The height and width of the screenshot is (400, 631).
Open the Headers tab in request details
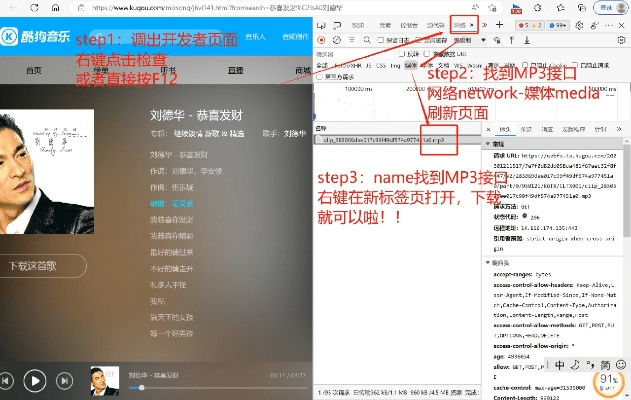[x=505, y=129]
